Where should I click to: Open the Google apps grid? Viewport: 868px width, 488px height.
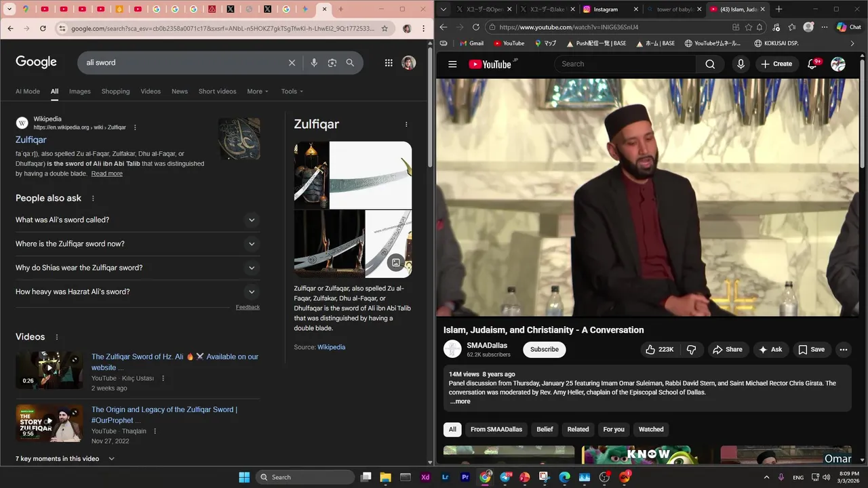[389, 62]
